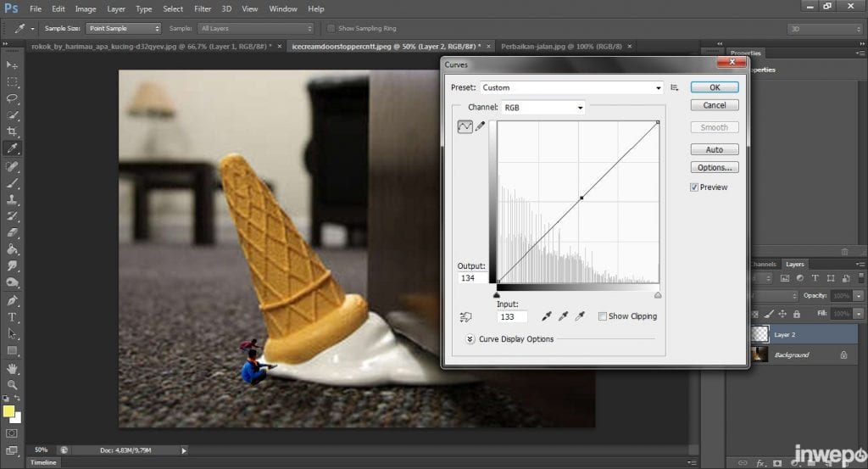Toggle the Show Sampling Ring checkbox
Screen dimensions: 868x469
click(331, 28)
